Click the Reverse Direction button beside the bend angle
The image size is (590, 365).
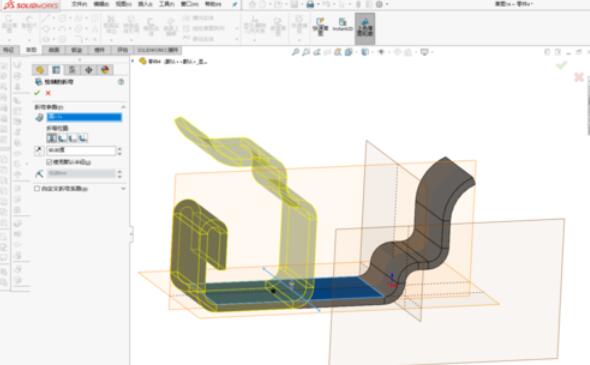pos(39,151)
